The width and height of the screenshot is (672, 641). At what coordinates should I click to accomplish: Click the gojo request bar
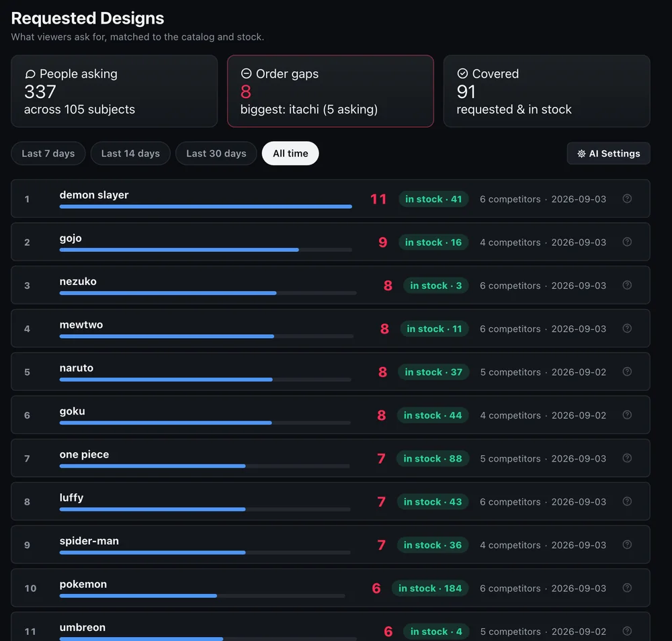point(206,250)
